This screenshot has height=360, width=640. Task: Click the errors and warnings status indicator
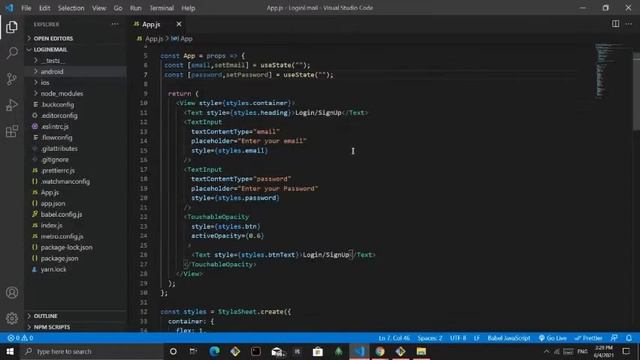[x=20, y=338]
